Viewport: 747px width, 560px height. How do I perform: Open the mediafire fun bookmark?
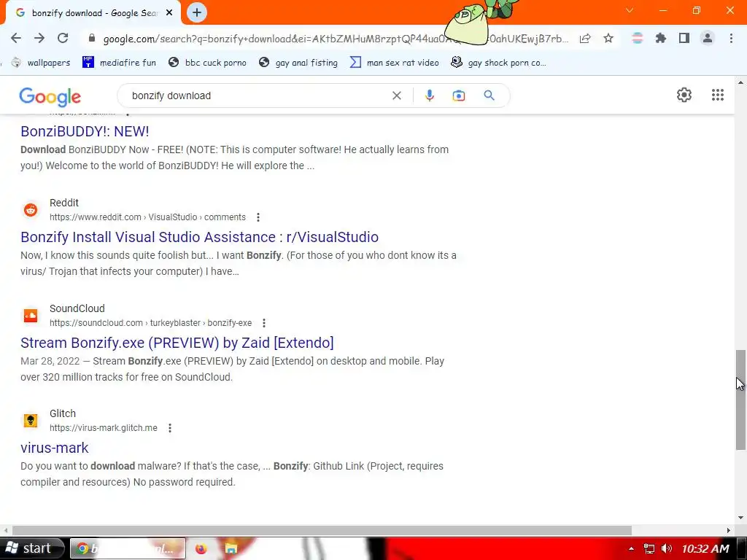[x=119, y=63]
